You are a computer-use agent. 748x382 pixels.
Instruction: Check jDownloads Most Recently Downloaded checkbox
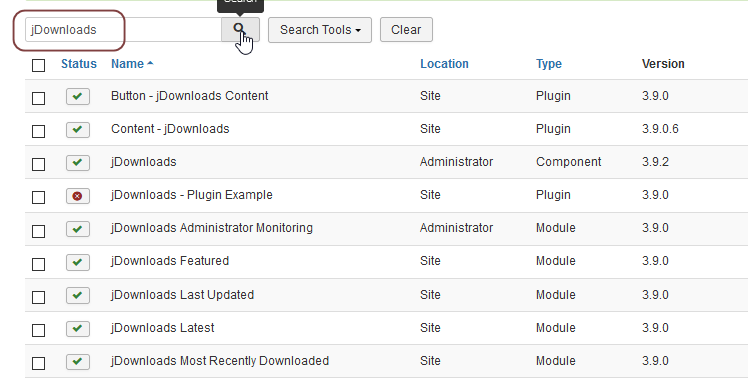[39, 363]
